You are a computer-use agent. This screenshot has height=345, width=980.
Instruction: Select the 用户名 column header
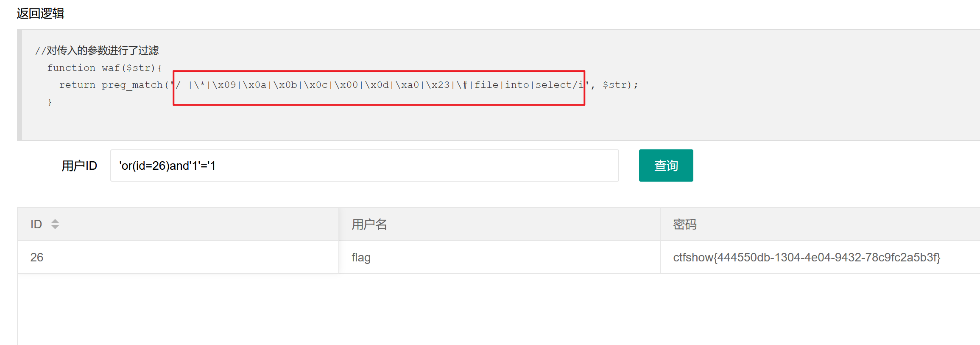[369, 224]
